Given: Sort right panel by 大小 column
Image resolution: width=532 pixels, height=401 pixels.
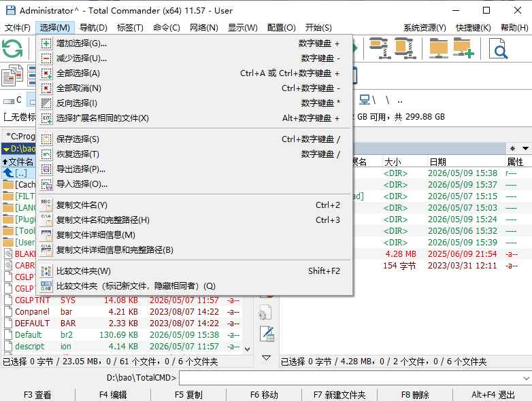Looking at the screenshot, I should coord(403,162).
